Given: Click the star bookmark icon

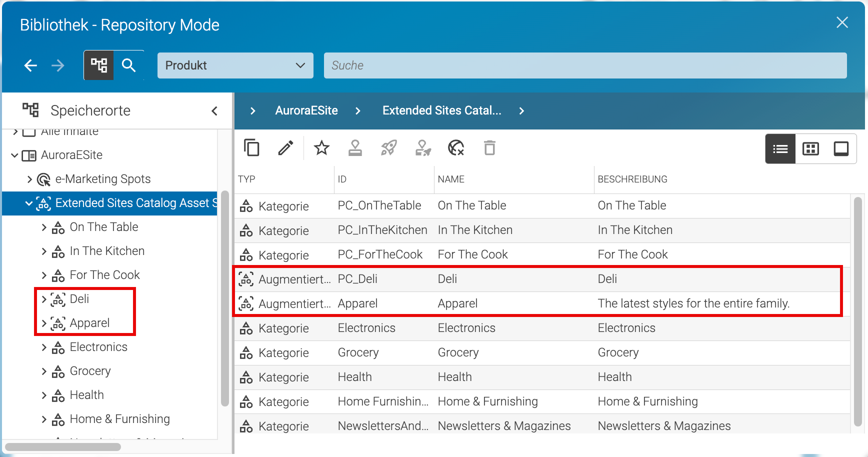Looking at the screenshot, I should coord(321,148).
